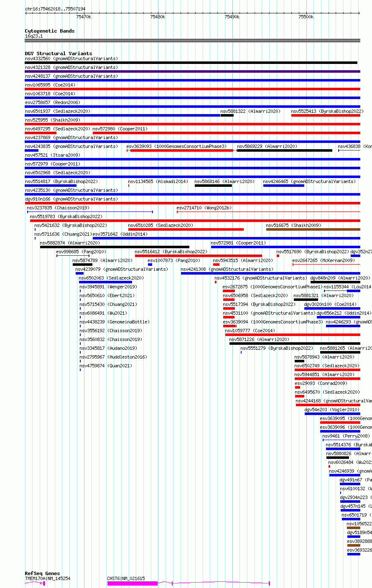Select nsv5650610 (Ebert2021) label
Image resolution: width=372 pixels, height=588 pixels.
click(107, 295)
